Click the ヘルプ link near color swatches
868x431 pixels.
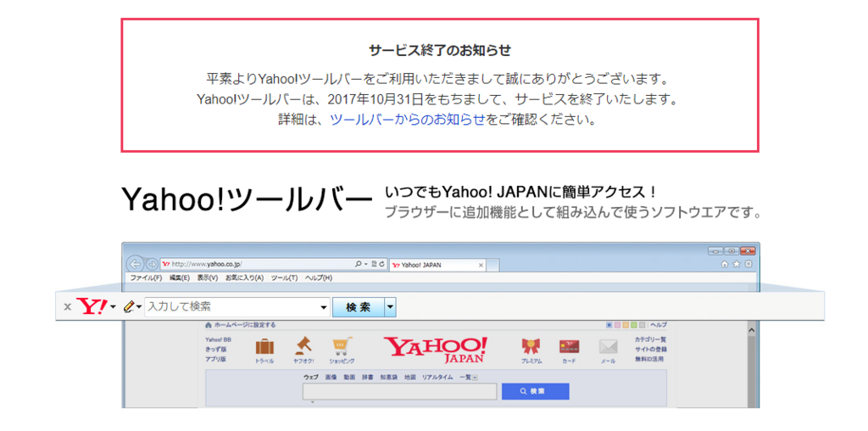659,325
